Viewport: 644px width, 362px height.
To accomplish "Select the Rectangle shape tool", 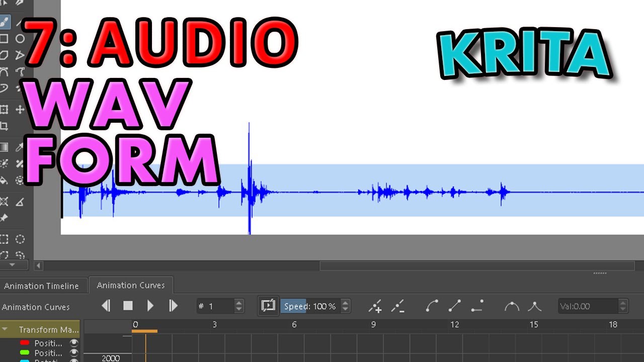I will (x=4, y=39).
